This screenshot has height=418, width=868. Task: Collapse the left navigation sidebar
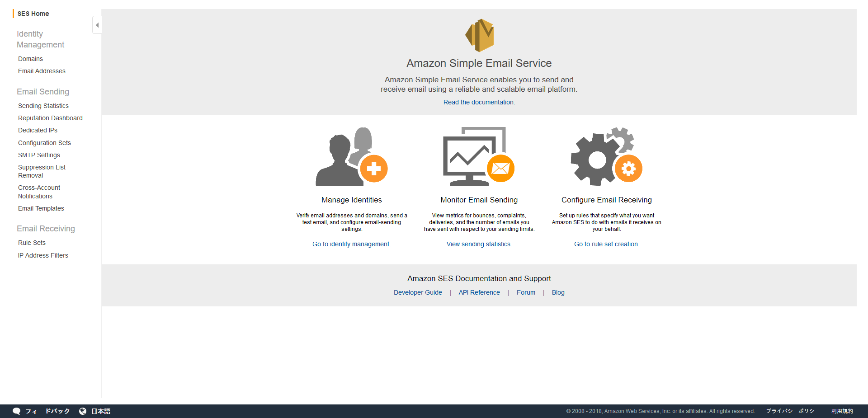click(x=97, y=25)
